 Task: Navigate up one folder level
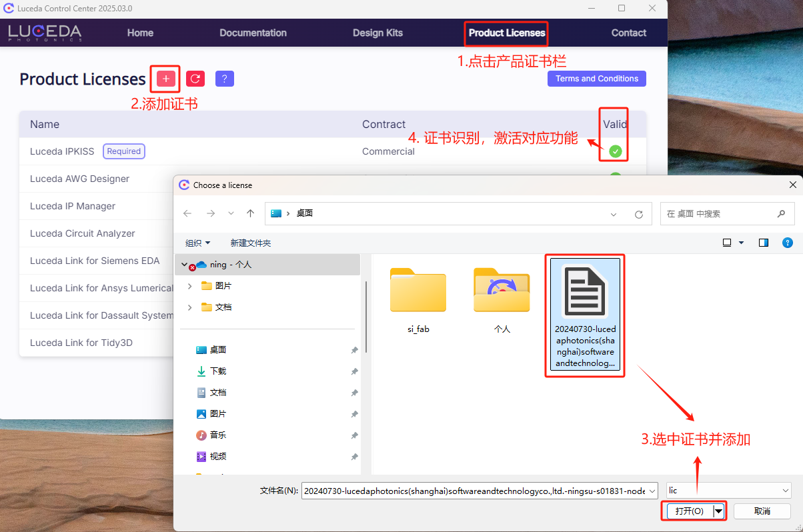tap(250, 214)
